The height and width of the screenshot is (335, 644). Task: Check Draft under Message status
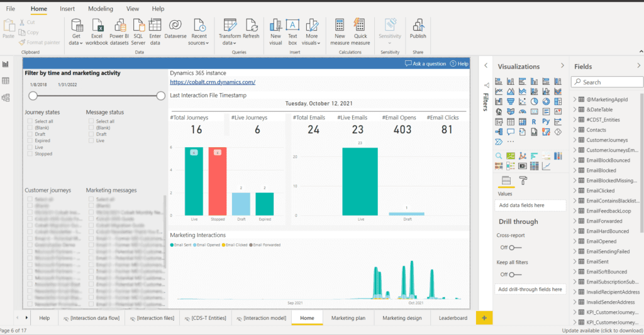pos(91,134)
